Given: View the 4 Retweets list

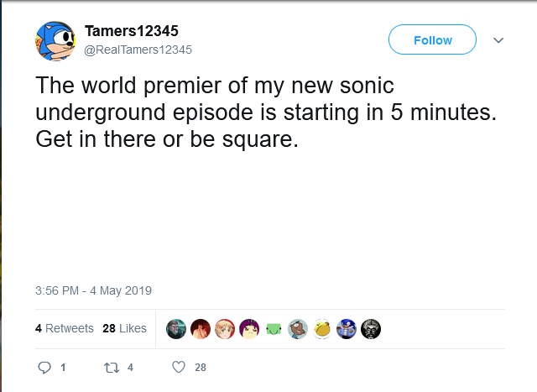Looking at the screenshot, I should pyautogui.click(x=65, y=328).
